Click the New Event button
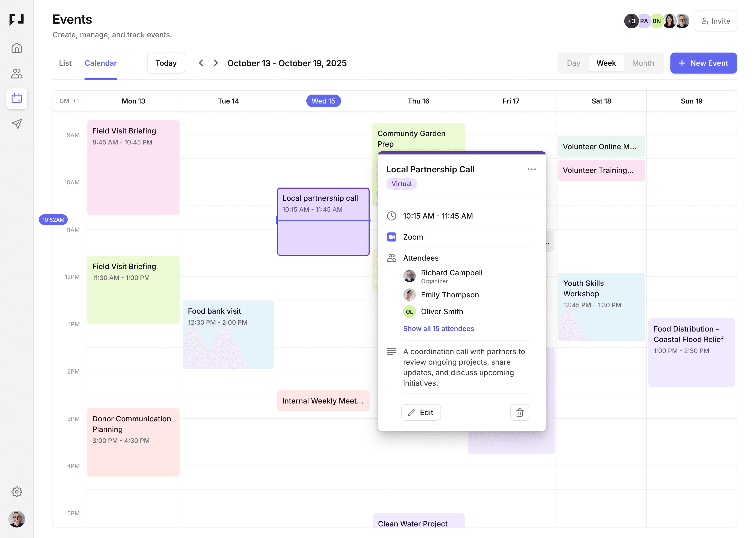This screenshot has width=756, height=538. pyautogui.click(x=703, y=63)
